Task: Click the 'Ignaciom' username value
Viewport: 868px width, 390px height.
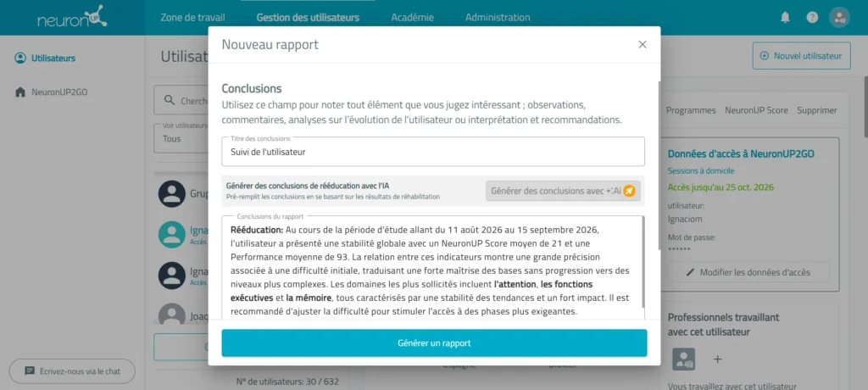Action: pyautogui.click(x=683, y=218)
